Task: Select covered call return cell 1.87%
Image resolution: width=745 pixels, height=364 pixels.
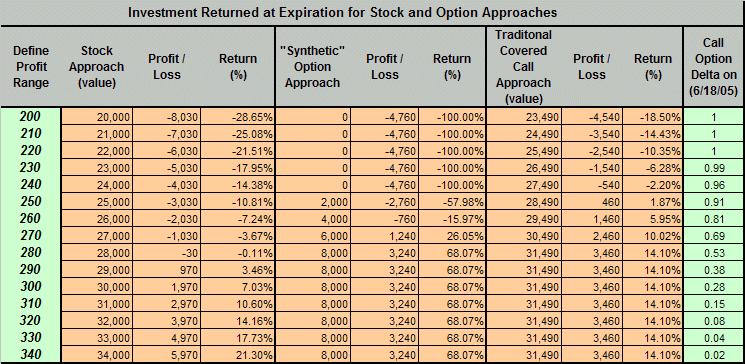Action: pos(652,201)
